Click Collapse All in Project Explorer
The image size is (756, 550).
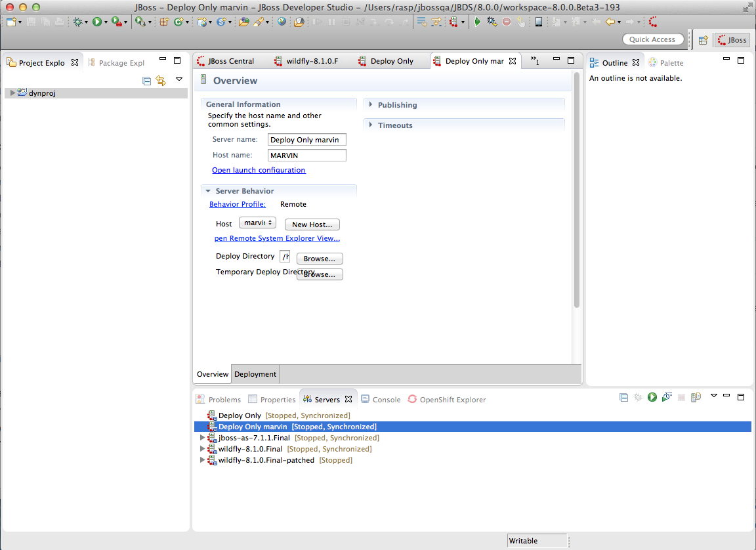146,81
